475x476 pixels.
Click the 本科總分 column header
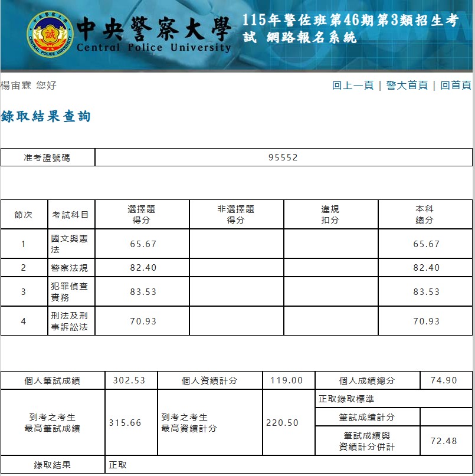[424, 214]
